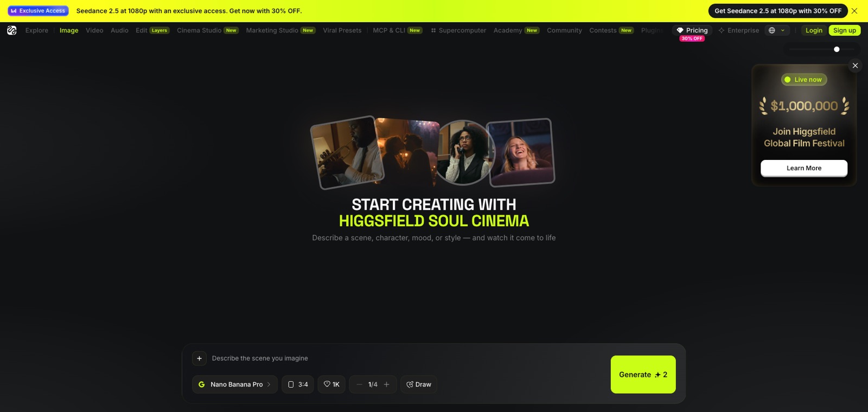The image size is (868, 412).
Task: Open the Community page
Action: (564, 30)
